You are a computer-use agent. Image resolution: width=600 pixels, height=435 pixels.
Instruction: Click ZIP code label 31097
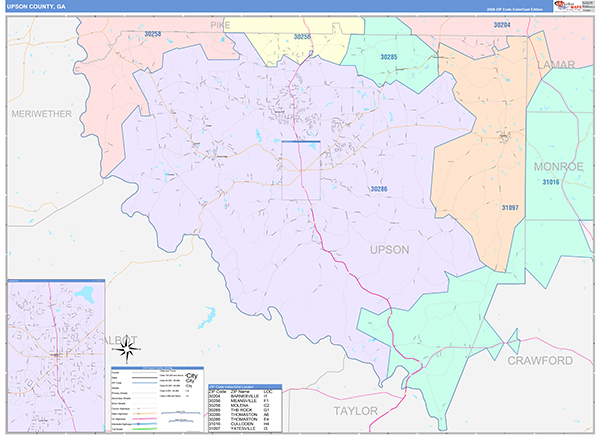pyautogui.click(x=510, y=207)
